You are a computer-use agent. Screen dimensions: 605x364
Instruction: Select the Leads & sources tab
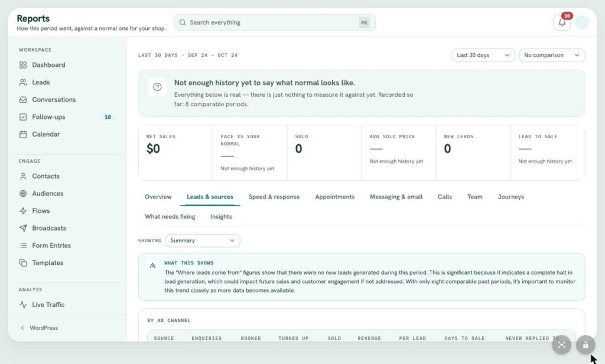pos(210,197)
